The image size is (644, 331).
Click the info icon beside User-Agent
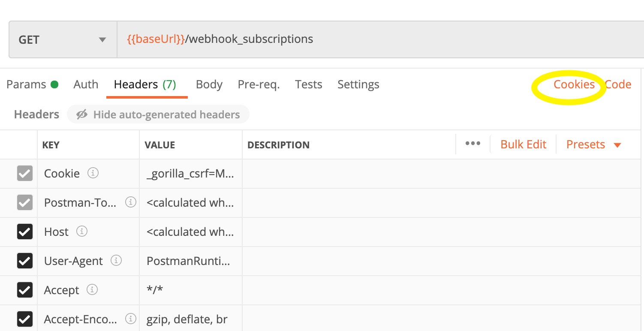(116, 261)
